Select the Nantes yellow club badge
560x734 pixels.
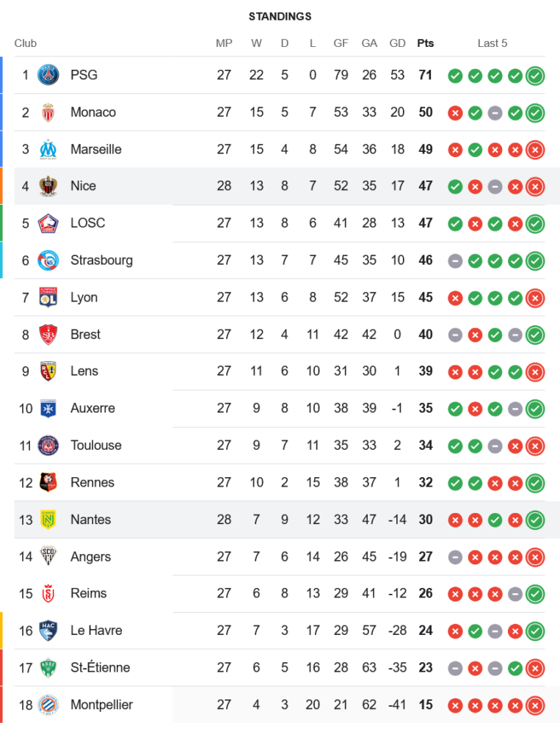coord(48,520)
